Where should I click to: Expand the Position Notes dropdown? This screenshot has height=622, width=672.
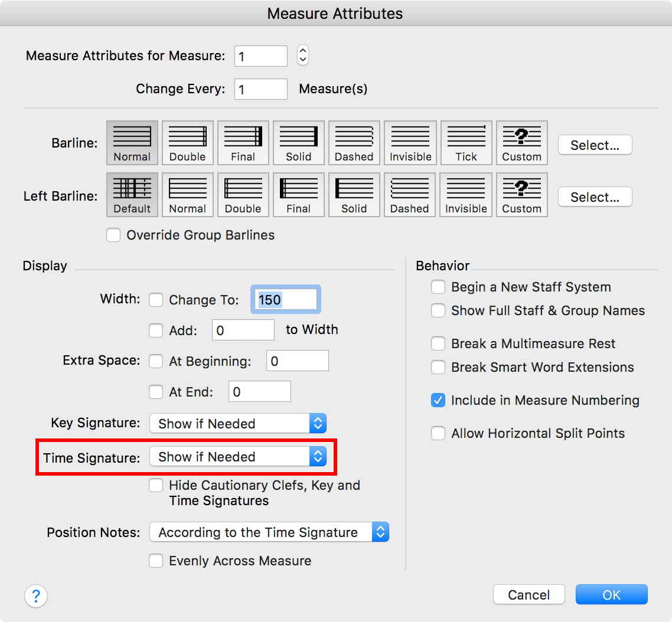(x=269, y=532)
